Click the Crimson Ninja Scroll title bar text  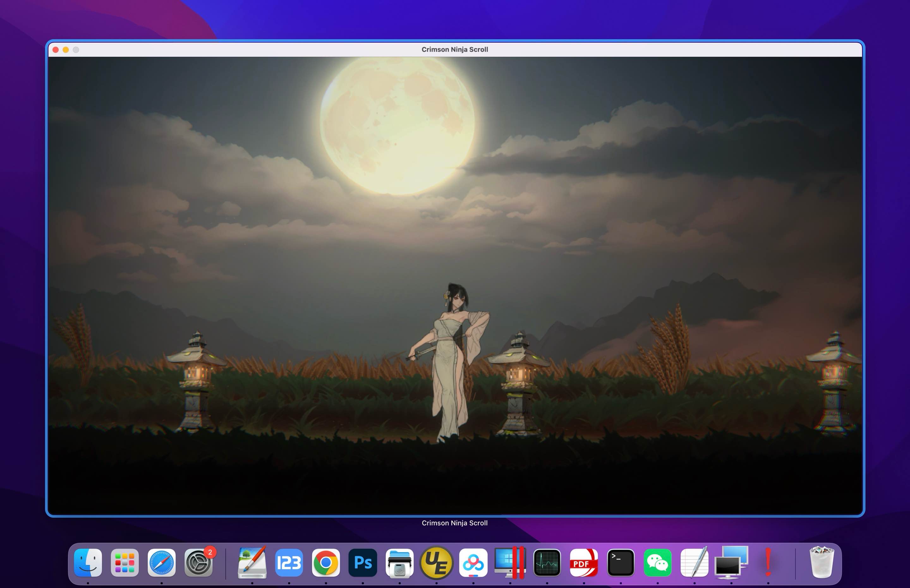point(455,50)
